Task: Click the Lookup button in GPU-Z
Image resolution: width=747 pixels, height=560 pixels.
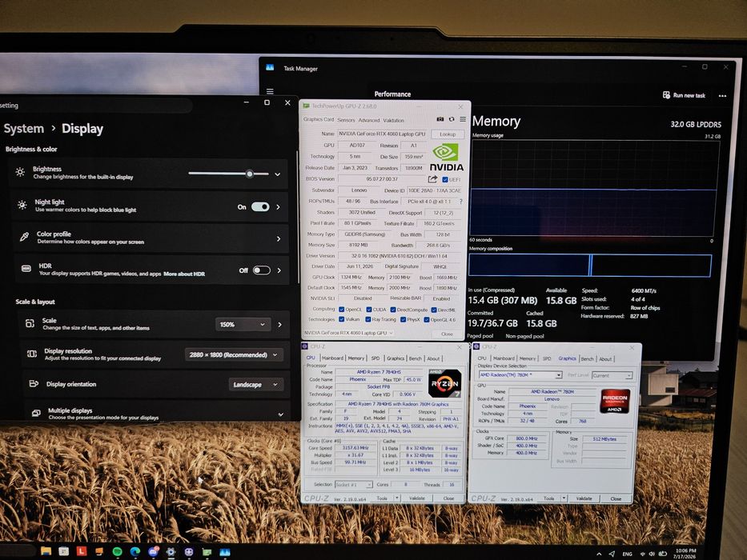Action: point(448,134)
